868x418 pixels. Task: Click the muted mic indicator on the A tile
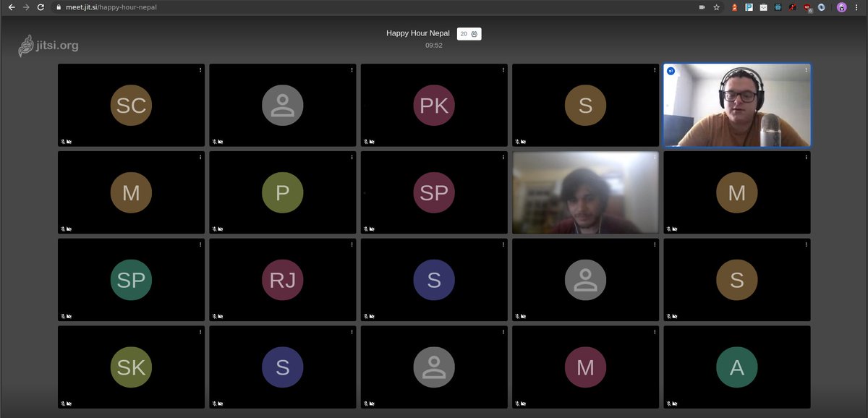669,403
